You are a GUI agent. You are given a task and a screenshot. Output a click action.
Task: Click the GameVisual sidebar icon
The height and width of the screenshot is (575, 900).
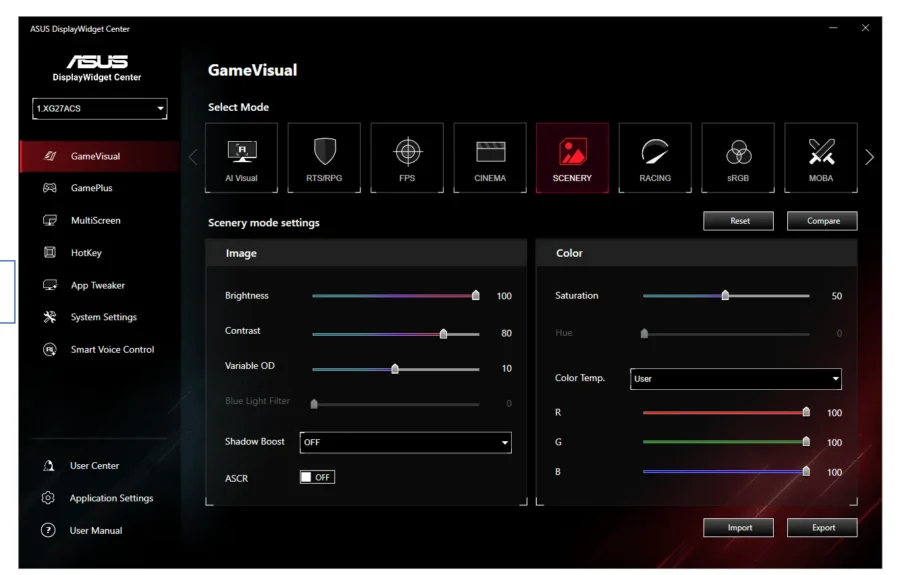(50, 156)
